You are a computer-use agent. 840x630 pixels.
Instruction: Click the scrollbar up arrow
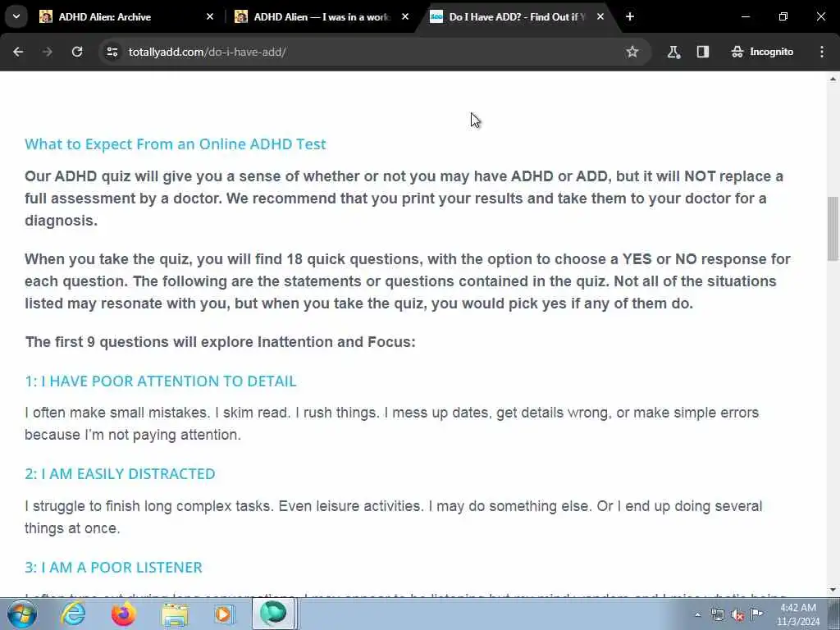point(833,80)
